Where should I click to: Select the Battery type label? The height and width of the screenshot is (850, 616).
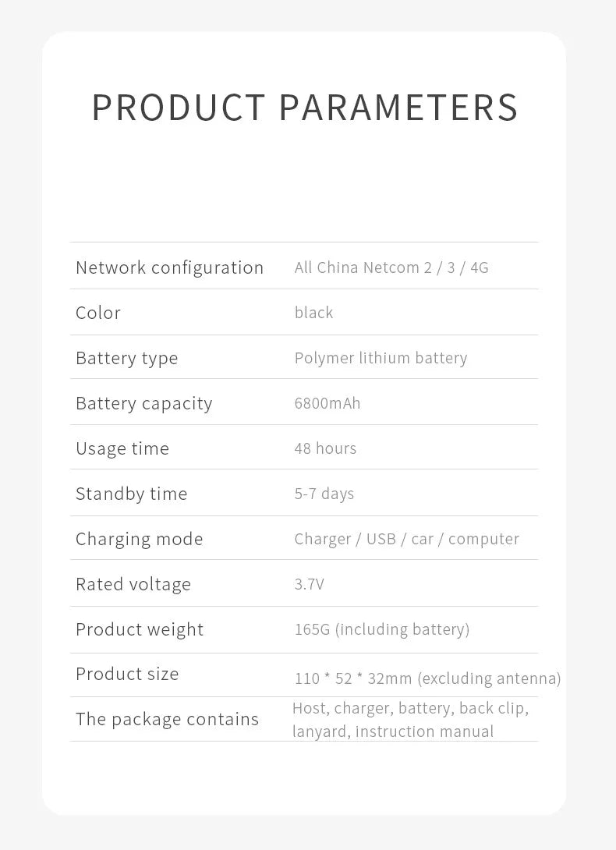point(126,358)
